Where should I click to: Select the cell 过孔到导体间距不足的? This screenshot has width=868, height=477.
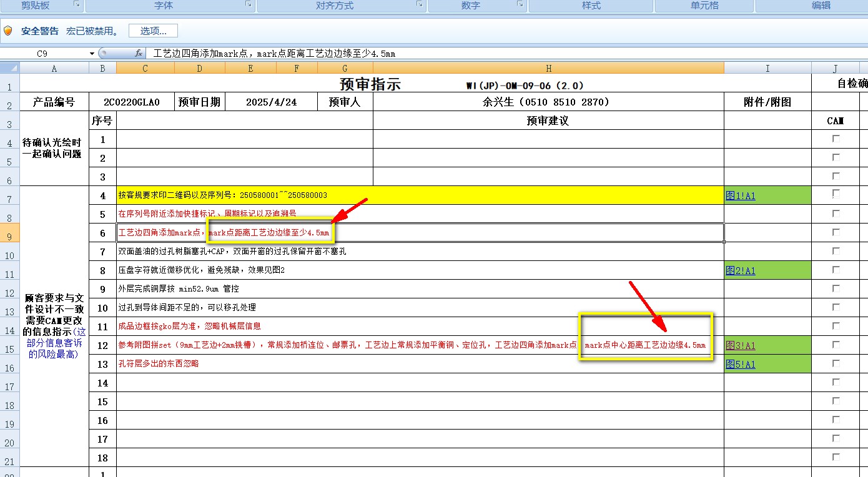point(420,308)
